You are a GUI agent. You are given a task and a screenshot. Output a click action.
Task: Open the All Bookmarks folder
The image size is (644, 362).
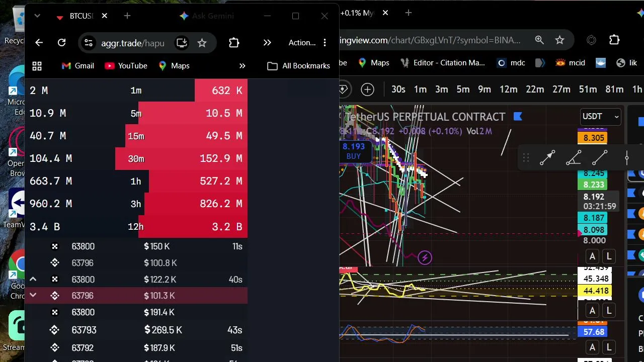coord(299,66)
